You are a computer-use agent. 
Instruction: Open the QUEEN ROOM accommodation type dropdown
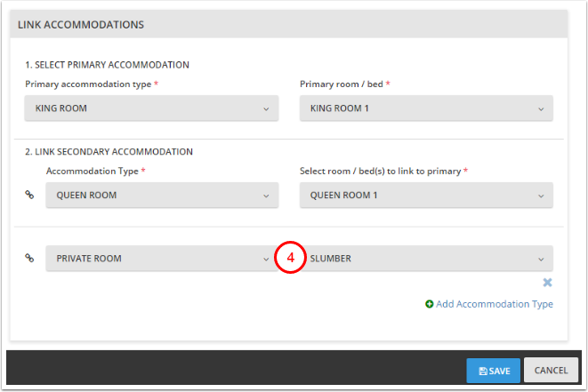(x=162, y=196)
